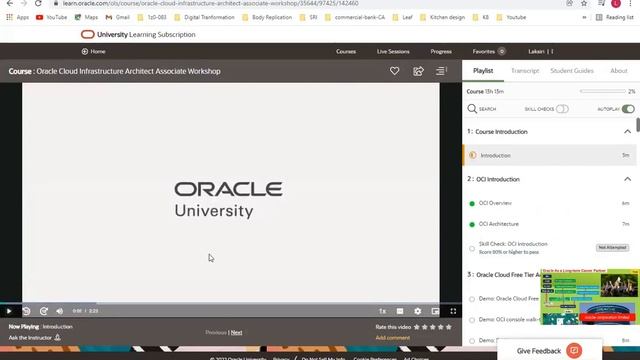Click the browser back arrow
Screen dimensions: 640x360
(10, 3)
